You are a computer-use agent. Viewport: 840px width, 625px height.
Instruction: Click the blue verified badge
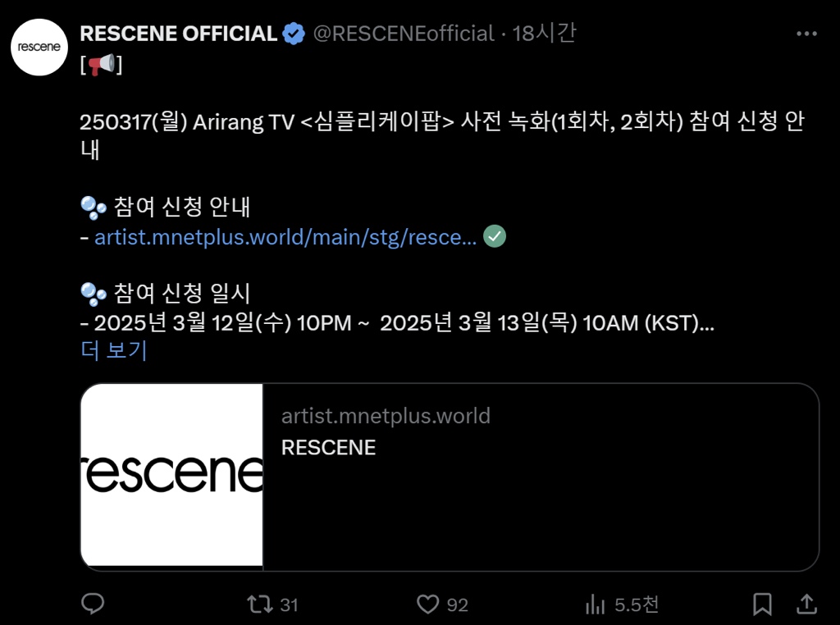(x=294, y=34)
